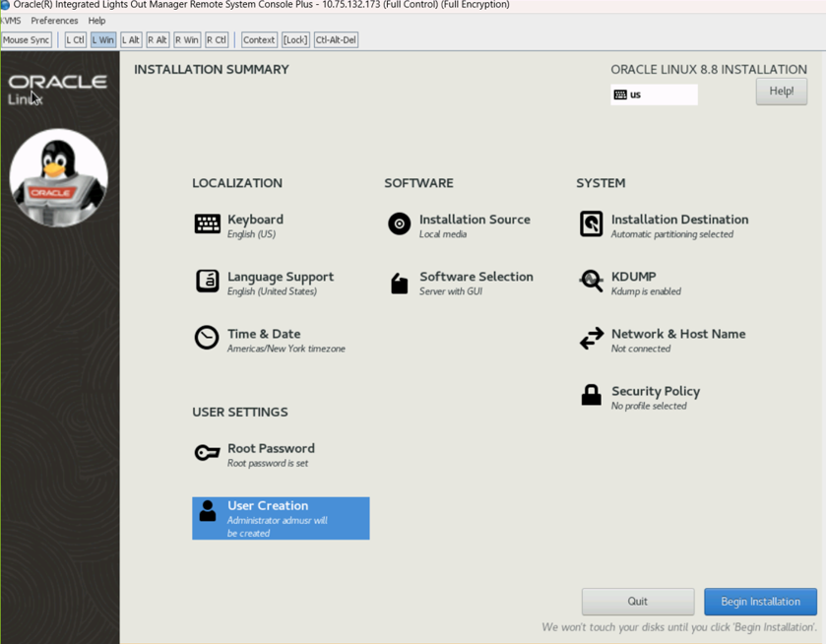
Task: Open the highlighted User Creation entry
Action: tap(281, 518)
